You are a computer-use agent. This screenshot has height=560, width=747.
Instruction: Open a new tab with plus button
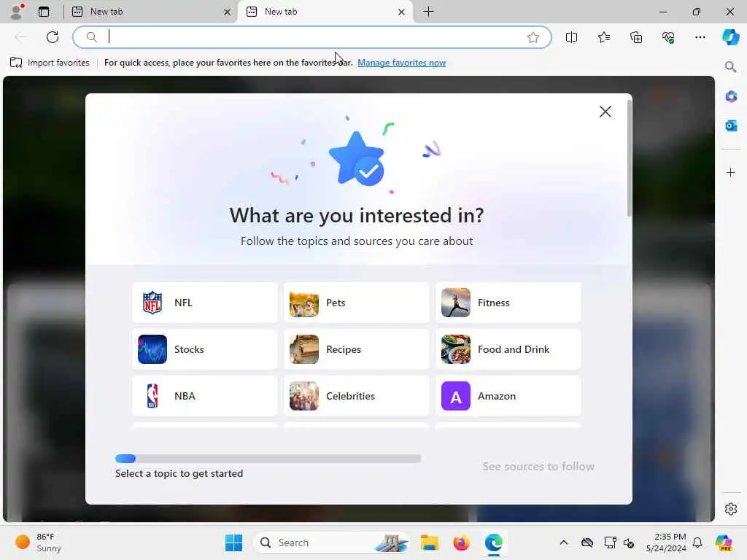coord(428,12)
